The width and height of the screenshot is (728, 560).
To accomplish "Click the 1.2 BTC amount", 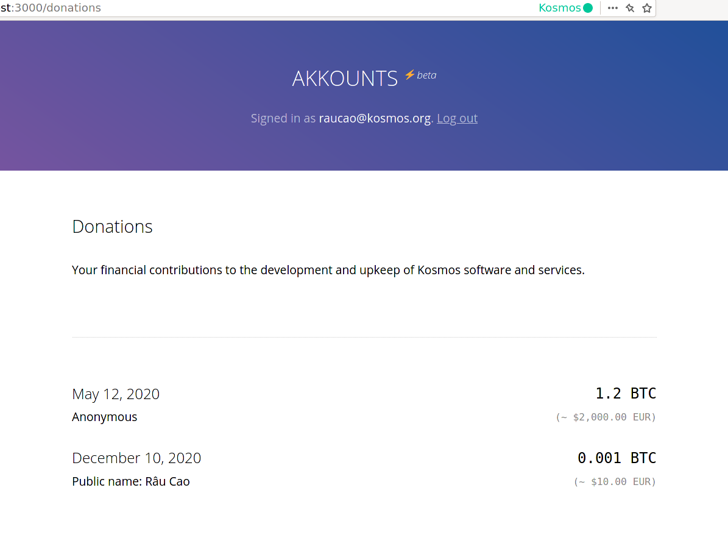I will coord(626,393).
